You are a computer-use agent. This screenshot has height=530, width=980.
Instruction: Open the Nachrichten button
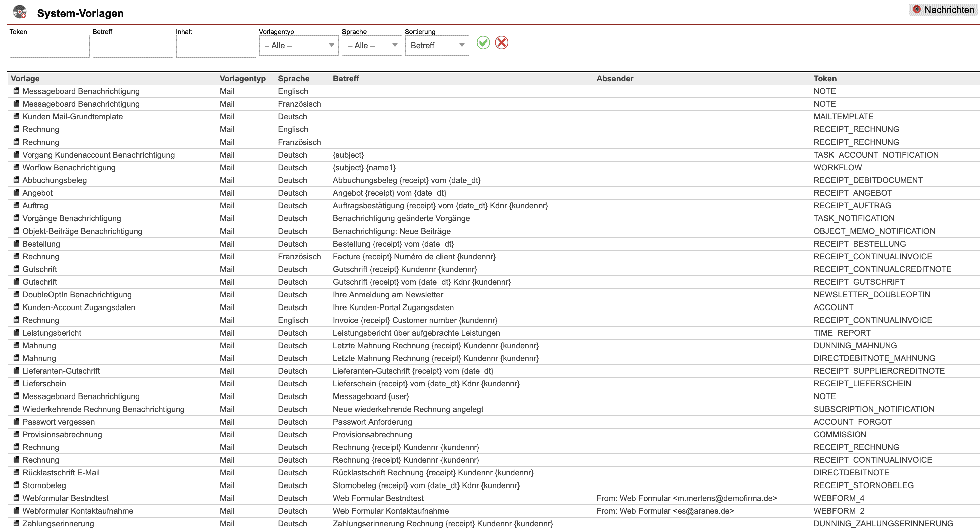click(943, 10)
